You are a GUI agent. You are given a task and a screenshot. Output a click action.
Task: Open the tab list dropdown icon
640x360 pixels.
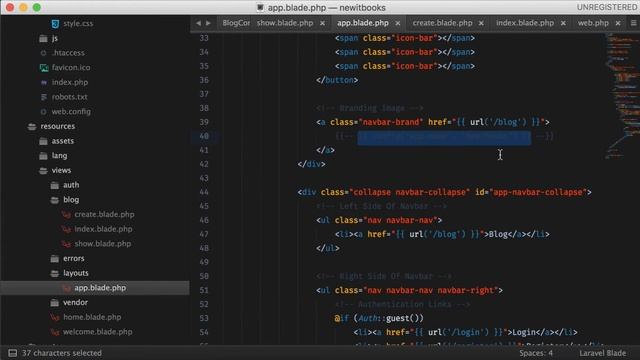point(633,23)
